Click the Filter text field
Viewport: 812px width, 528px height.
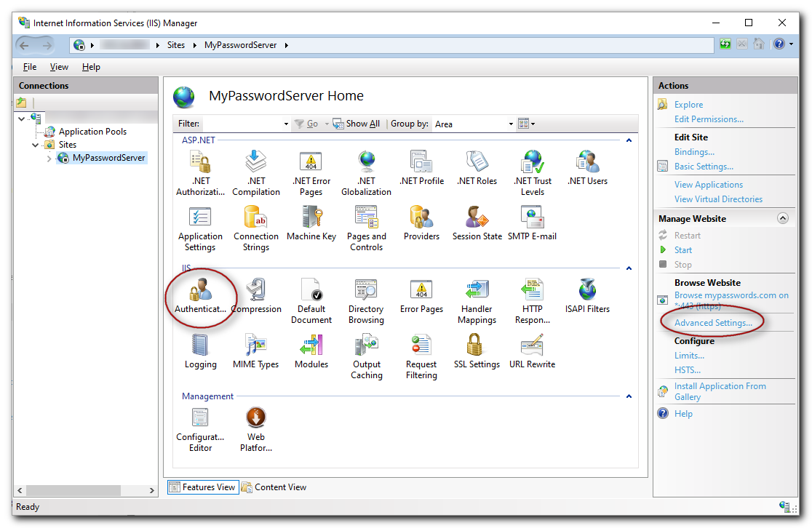242,124
